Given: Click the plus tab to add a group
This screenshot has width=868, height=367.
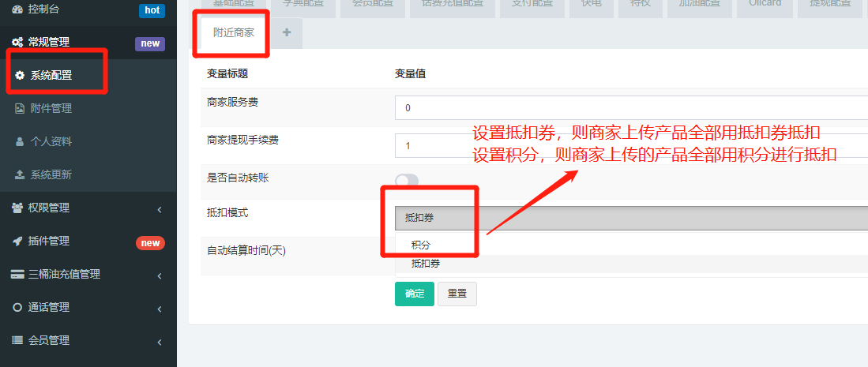Looking at the screenshot, I should (287, 32).
